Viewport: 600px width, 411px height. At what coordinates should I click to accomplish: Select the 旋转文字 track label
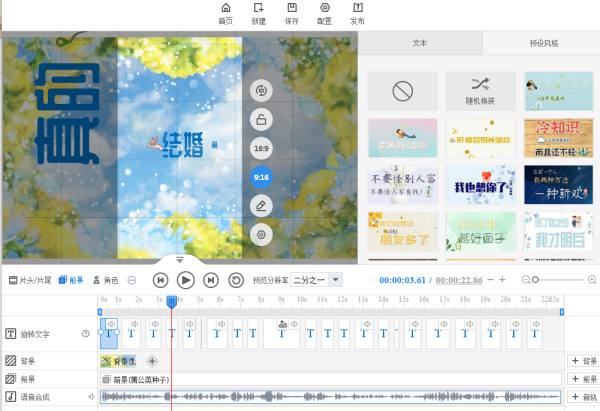tap(34, 334)
